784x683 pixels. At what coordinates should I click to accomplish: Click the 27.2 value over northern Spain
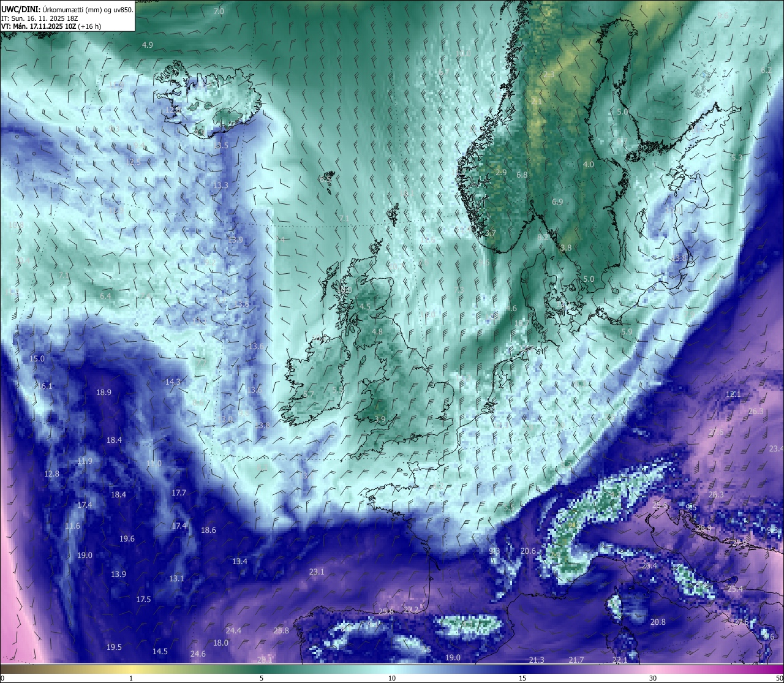(412, 609)
